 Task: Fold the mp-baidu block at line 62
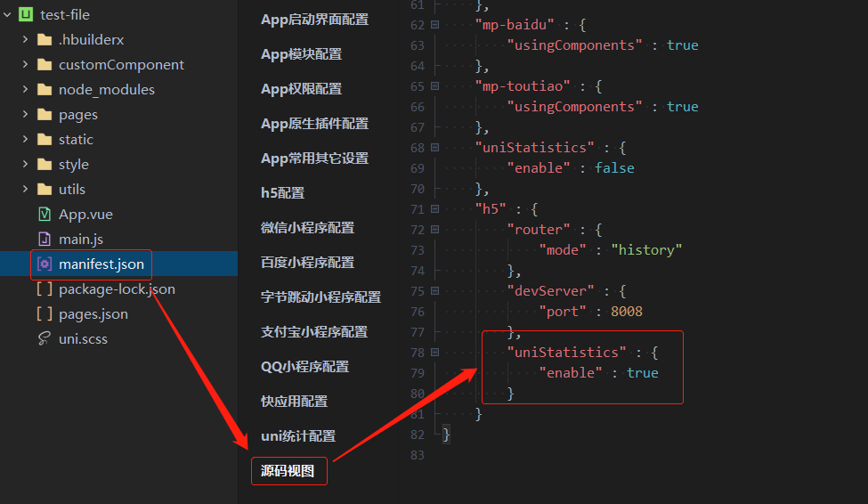[435, 24]
